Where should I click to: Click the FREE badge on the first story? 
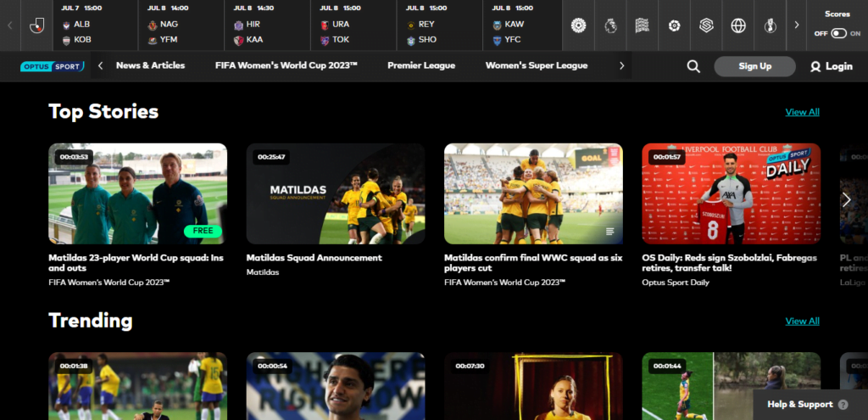click(x=203, y=231)
